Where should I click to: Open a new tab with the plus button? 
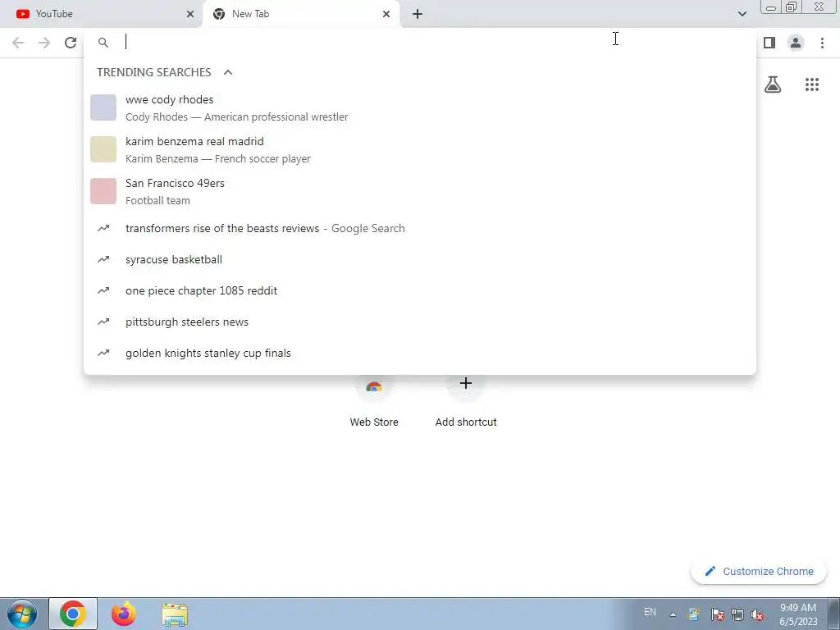coord(418,14)
